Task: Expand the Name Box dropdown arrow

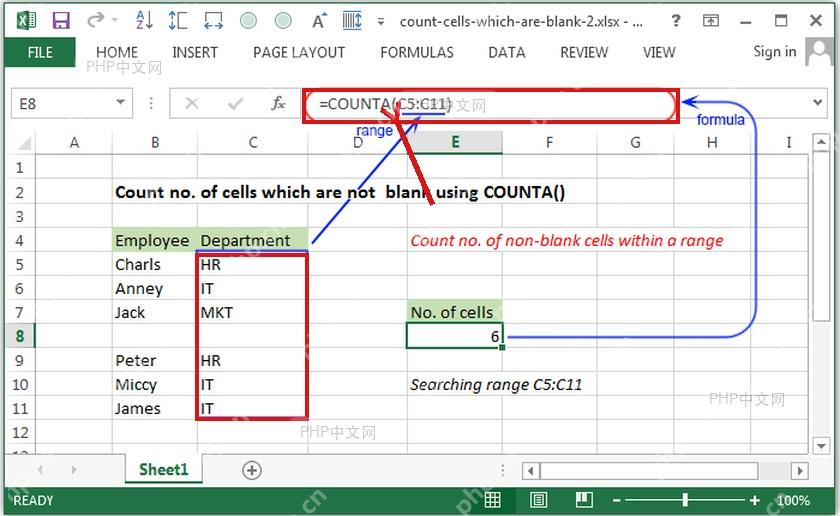Action: 121,102
